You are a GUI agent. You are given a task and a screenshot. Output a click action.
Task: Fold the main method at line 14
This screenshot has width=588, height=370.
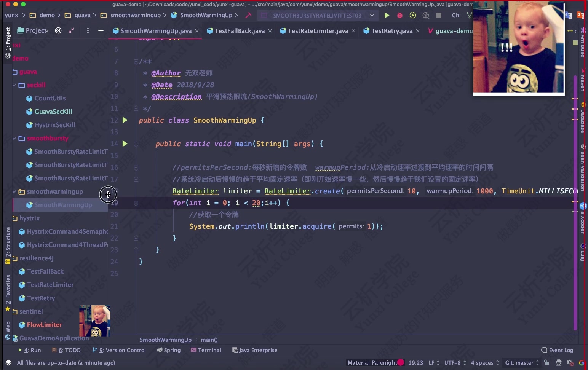(136, 144)
